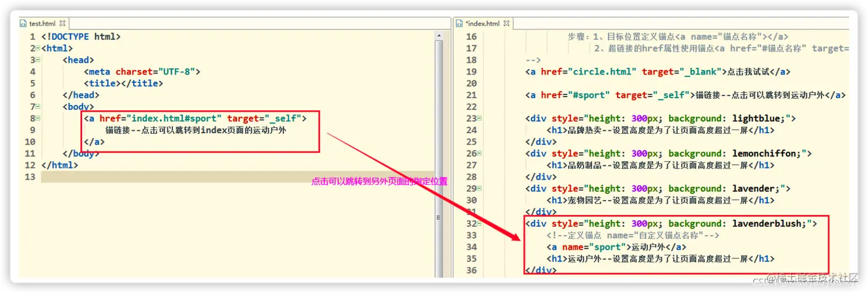Click the test.html file icon on its tab
Screen dimensions: 868x293
(24, 24)
